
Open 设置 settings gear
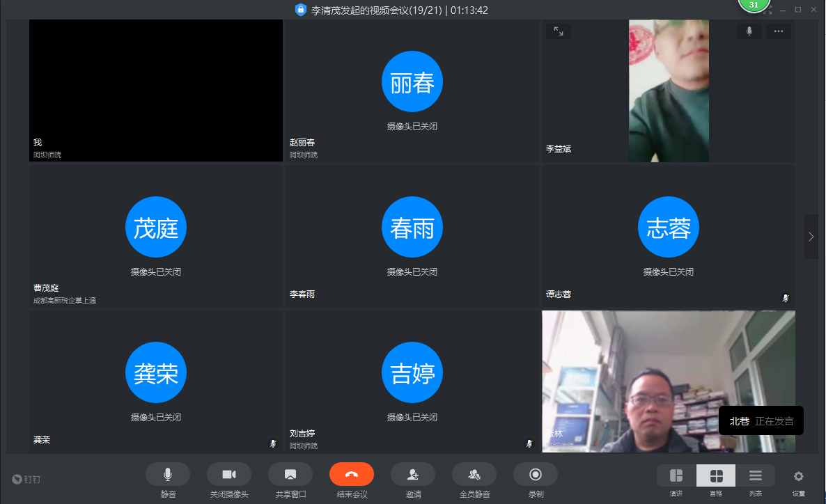pyautogui.click(x=799, y=476)
